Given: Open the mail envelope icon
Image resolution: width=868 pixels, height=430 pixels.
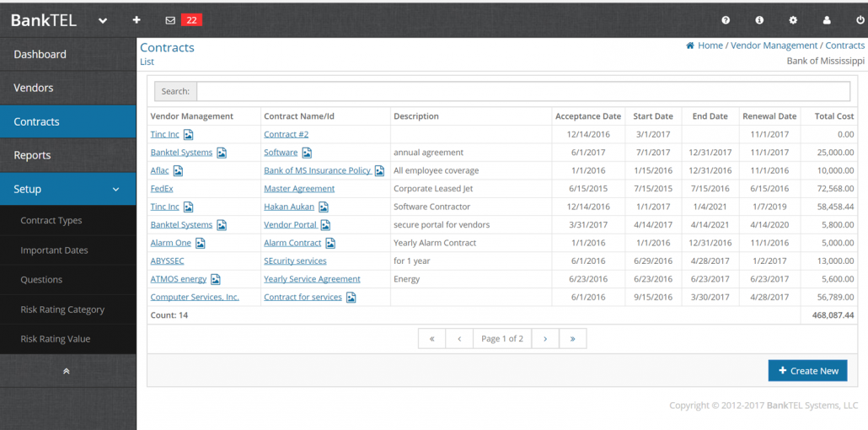Looking at the screenshot, I should (x=170, y=20).
